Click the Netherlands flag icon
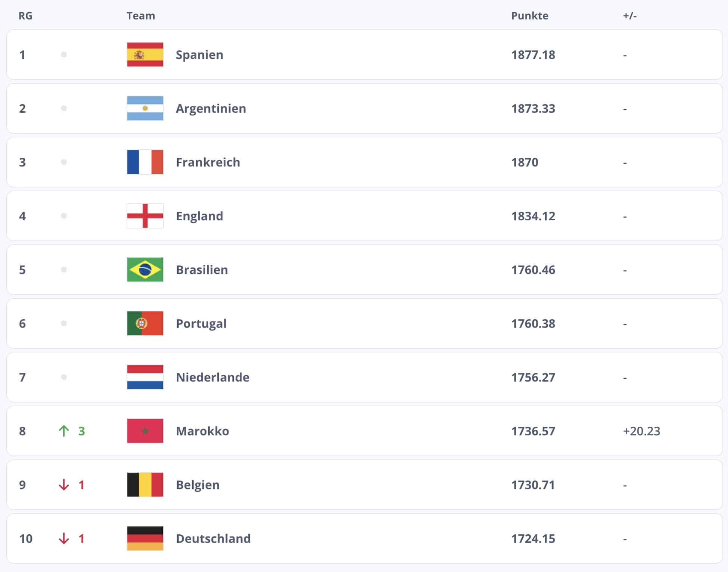This screenshot has height=572, width=728. pos(145,377)
